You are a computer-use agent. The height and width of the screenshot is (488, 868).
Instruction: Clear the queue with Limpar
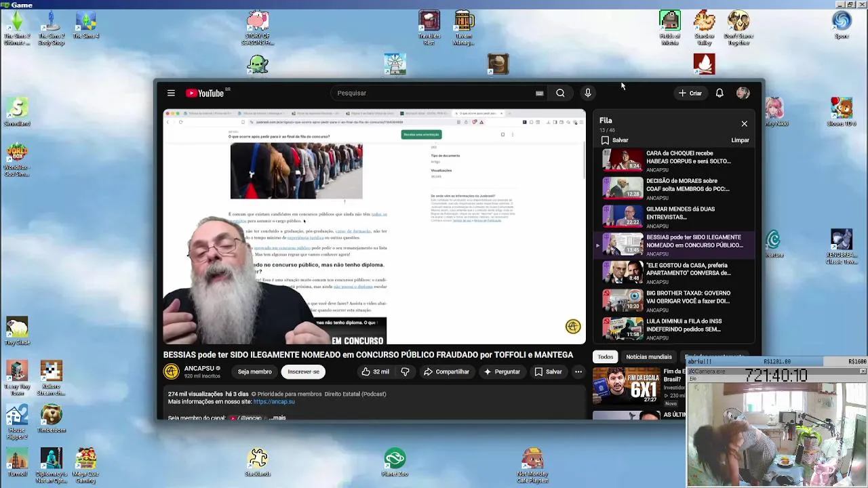pos(740,140)
